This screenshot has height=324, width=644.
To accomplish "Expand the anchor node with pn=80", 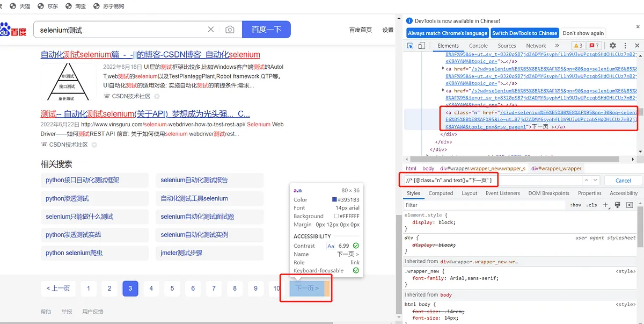I will (x=444, y=68).
